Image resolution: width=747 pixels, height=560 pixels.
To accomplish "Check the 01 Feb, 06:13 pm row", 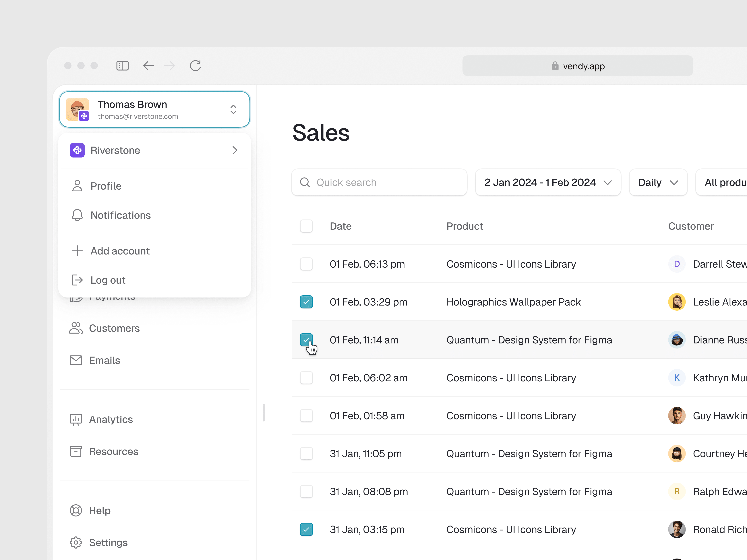I will (306, 264).
